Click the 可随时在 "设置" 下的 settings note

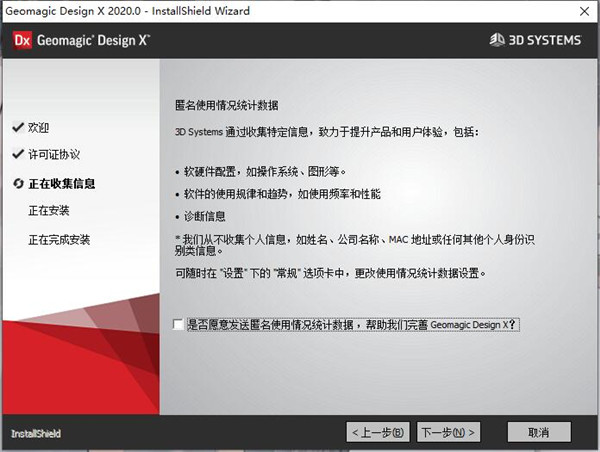pos(330,273)
